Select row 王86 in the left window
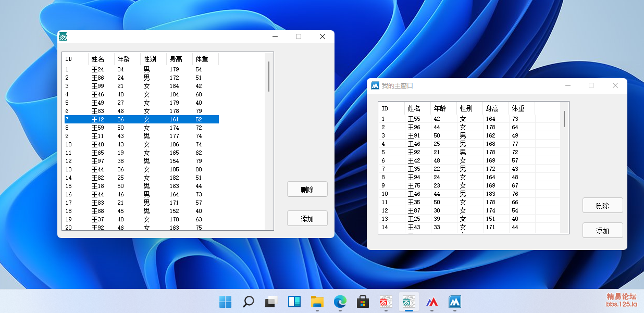Viewport: 644px width, 313px height. tap(141, 78)
